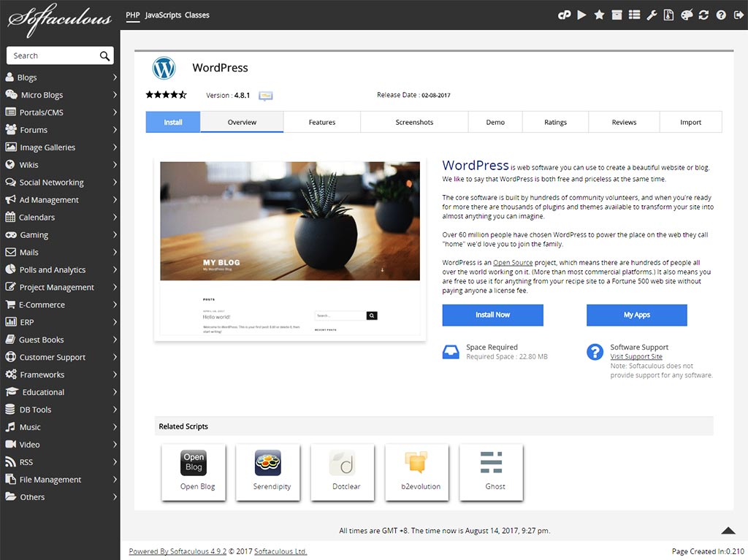
Task: Click the Install Now button
Action: point(493,315)
